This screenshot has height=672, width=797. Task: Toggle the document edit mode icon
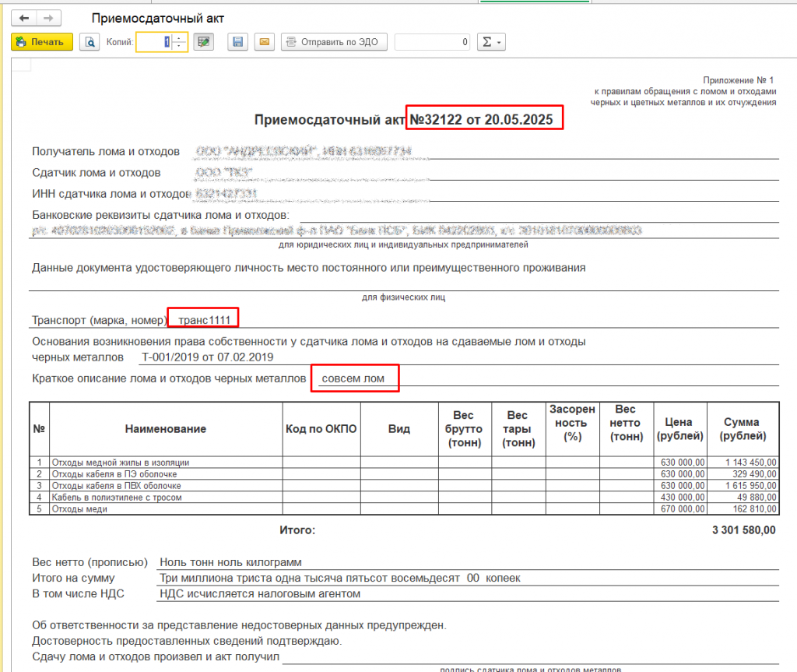coord(204,42)
